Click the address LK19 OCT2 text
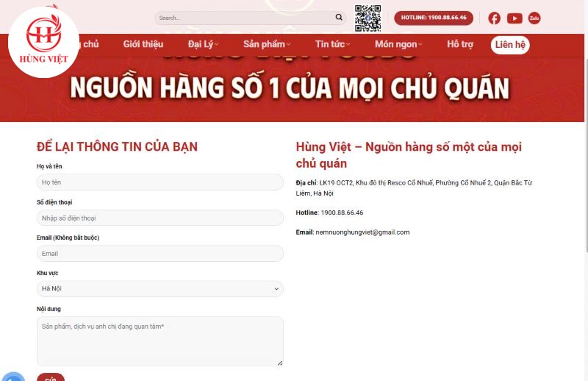Viewport: 588px width, 381px height. coord(414,188)
